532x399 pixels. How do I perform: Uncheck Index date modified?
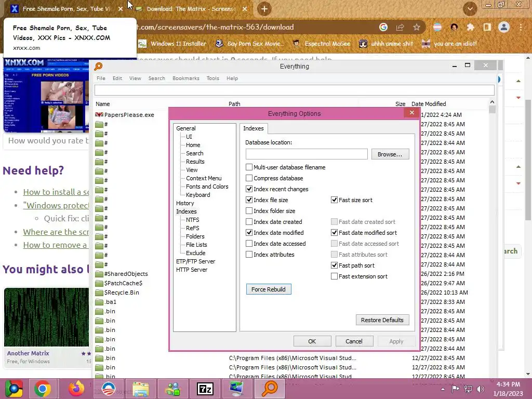[249, 232]
